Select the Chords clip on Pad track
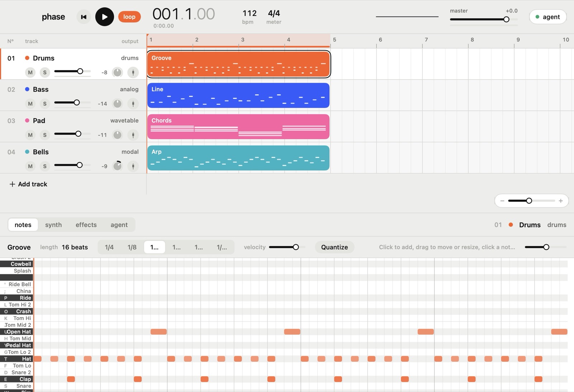Viewport: 574px width, 392px height. [x=238, y=126]
